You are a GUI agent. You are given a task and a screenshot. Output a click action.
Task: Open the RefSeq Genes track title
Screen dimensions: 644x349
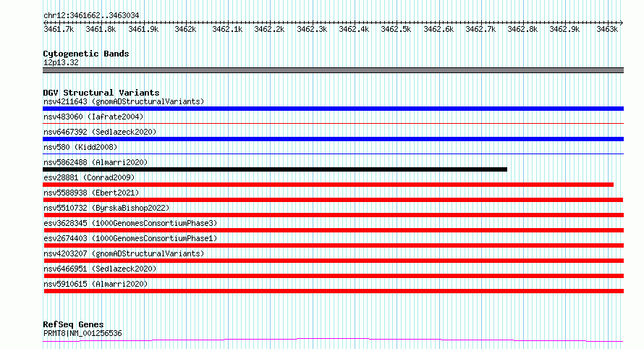(x=73, y=325)
